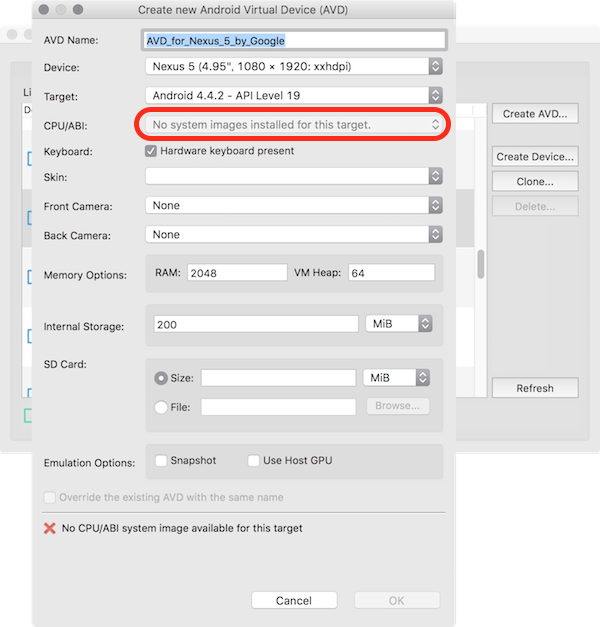The width and height of the screenshot is (600, 627).
Task: Click the OK button
Action: click(x=397, y=601)
